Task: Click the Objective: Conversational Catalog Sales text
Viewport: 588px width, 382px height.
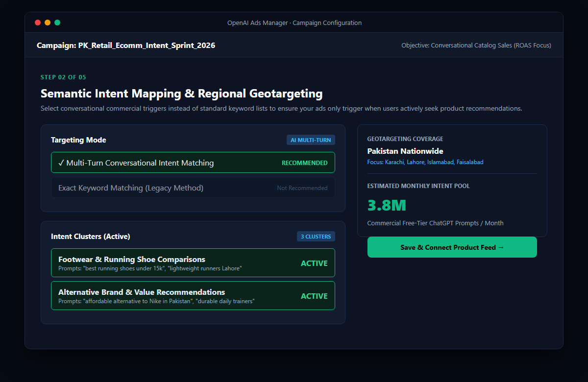Action: pos(476,46)
